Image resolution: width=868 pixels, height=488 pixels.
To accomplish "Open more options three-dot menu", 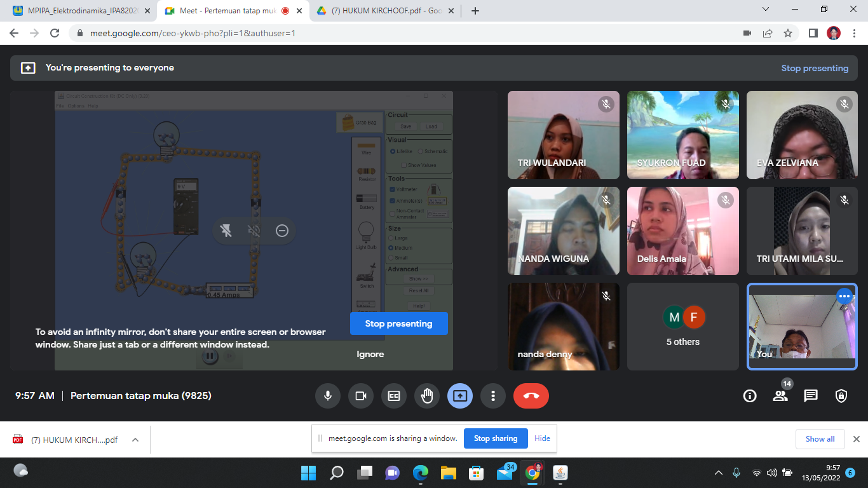I will (x=493, y=396).
